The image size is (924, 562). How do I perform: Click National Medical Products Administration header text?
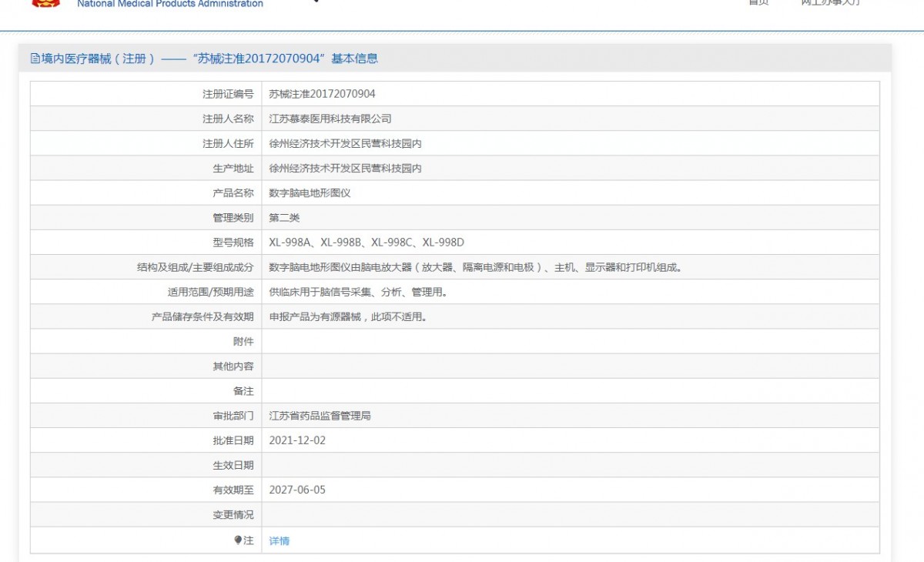[x=170, y=4]
